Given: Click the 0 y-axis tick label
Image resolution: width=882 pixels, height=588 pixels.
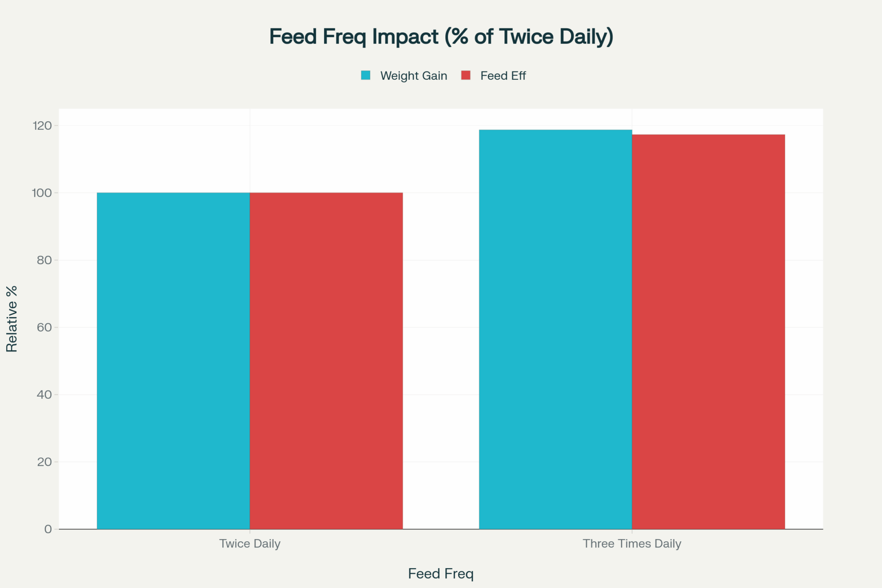Looking at the screenshot, I should [48, 529].
